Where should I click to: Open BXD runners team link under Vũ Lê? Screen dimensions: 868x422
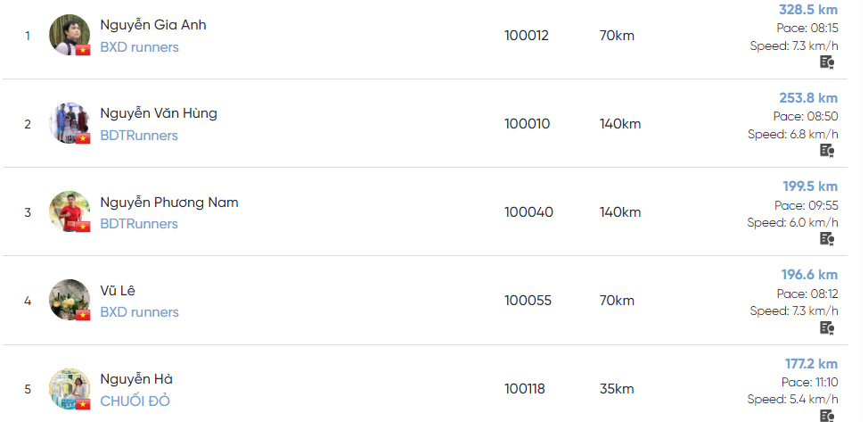140,312
